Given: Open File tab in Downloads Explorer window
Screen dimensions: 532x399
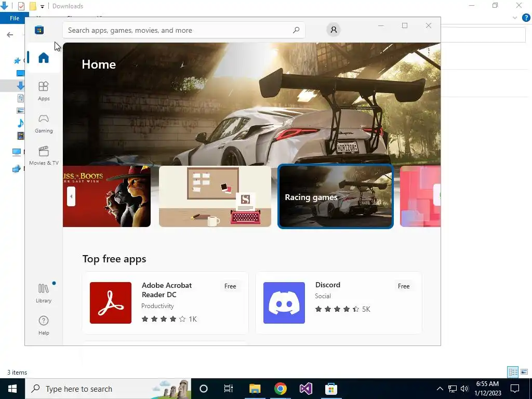Looking at the screenshot, I should pyautogui.click(x=14, y=18).
